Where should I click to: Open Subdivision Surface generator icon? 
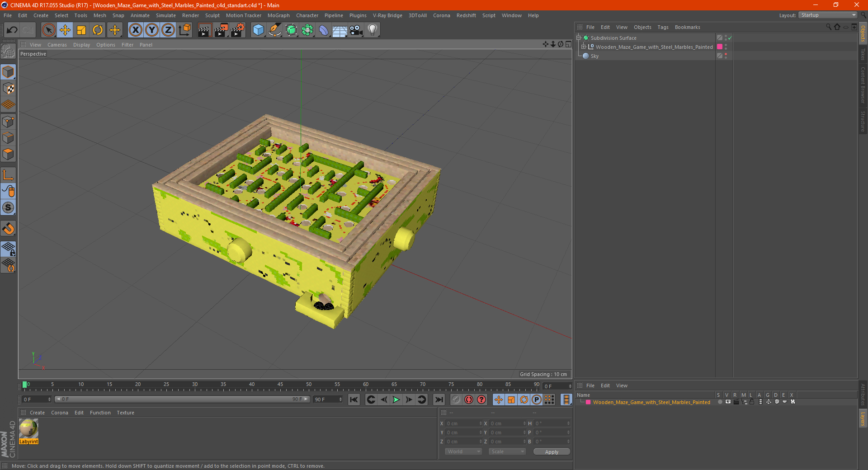point(291,30)
